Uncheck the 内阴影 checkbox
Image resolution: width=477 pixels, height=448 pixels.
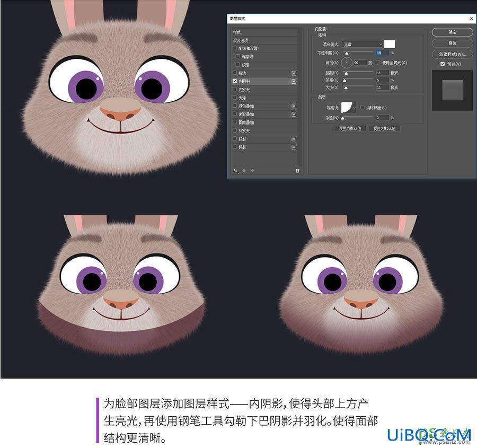[x=235, y=81]
